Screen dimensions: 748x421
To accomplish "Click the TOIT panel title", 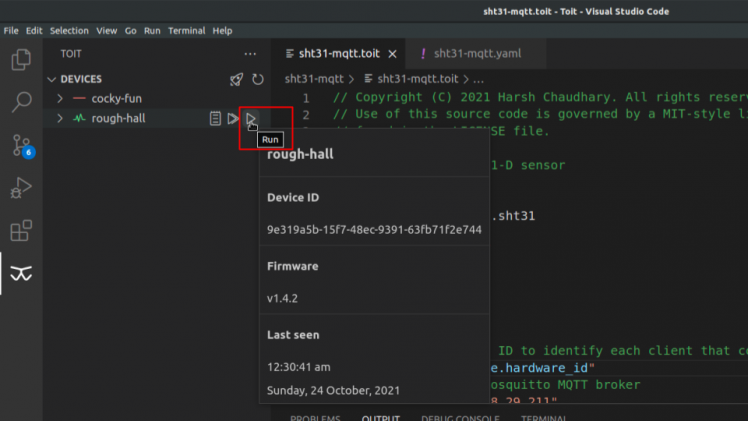I will 71,54.
